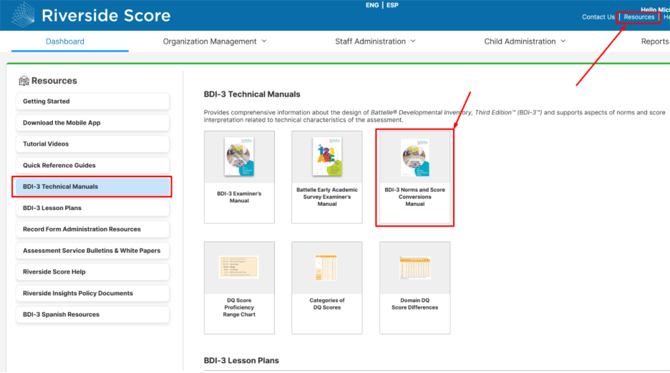The width and height of the screenshot is (670, 373).
Task: Open BDI-3 Examiner's Manual cover thumbnail
Action: (239, 157)
